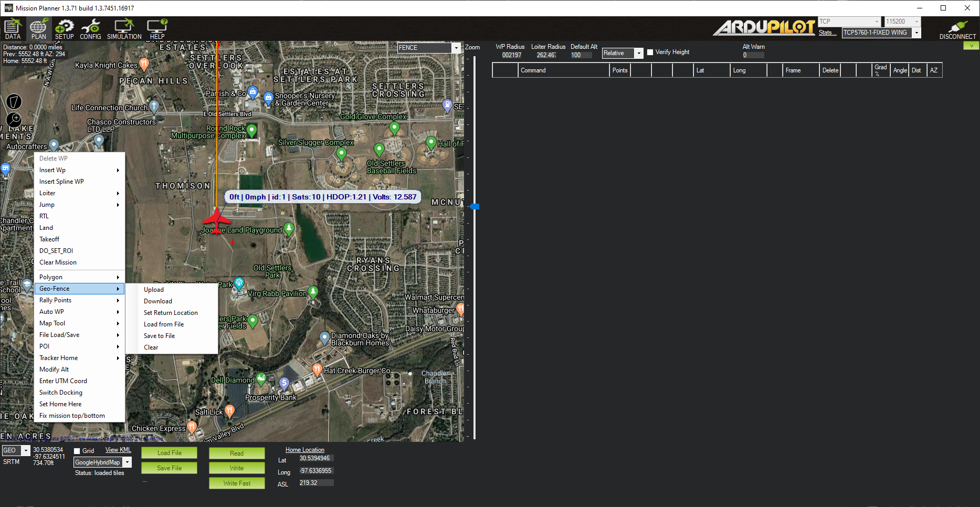The image size is (980, 507).
Task: Click the Default Alt input field
Action: click(x=581, y=55)
